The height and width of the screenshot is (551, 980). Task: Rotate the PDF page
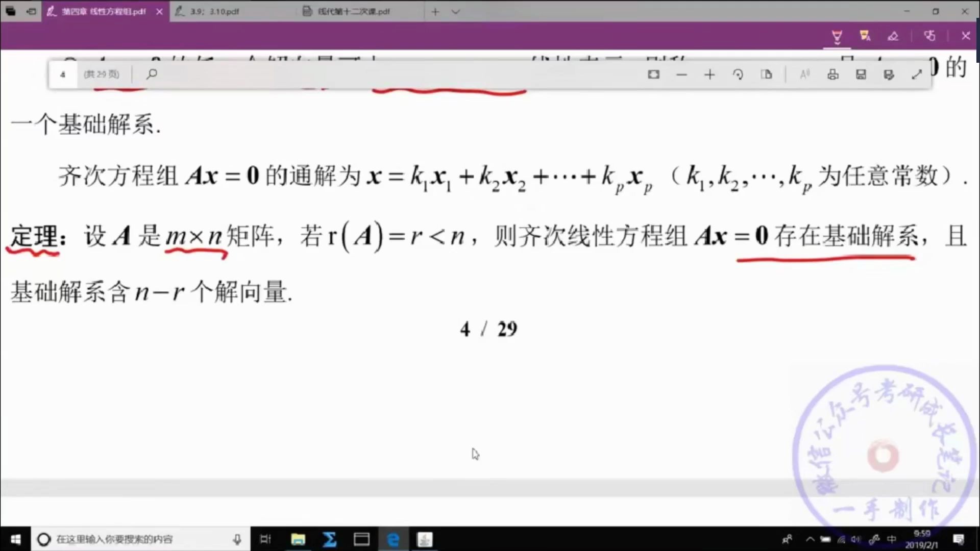coord(738,74)
